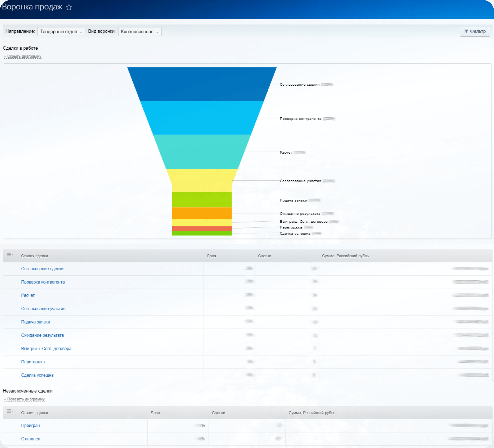Screen dimensions: 494x448
Task: Open the Направление dropdown Тендерный отдел
Action: tap(61, 32)
